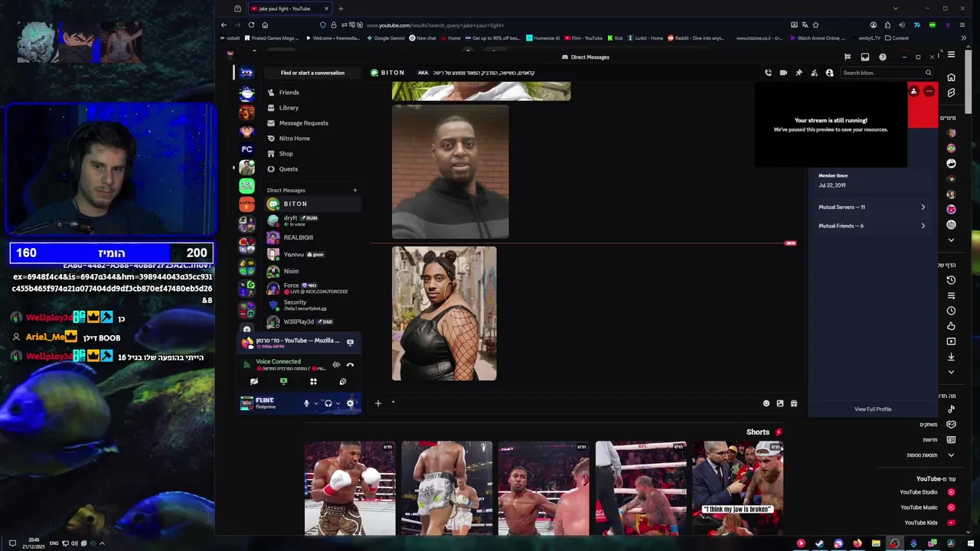This screenshot has height=551, width=980.
Task: Open 'I think my jaw is broken' Short
Action: 738,488
